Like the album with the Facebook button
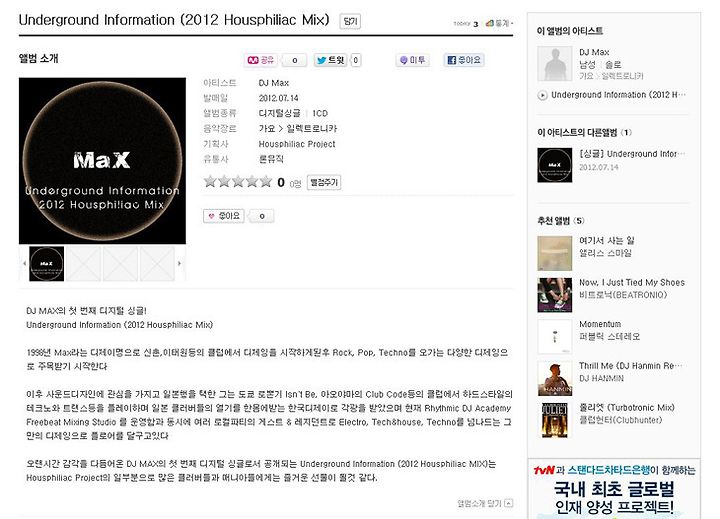This screenshot has width=720, height=519. (x=464, y=60)
